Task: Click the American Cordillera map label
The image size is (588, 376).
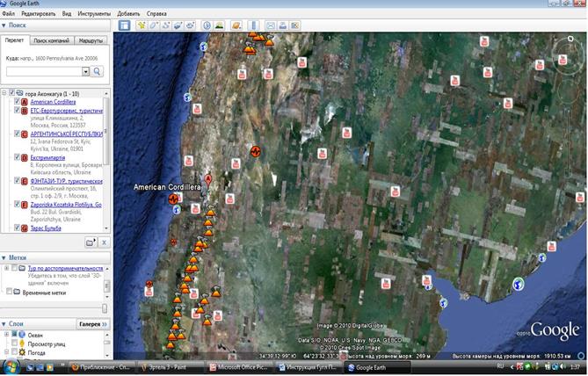Action: point(167,187)
